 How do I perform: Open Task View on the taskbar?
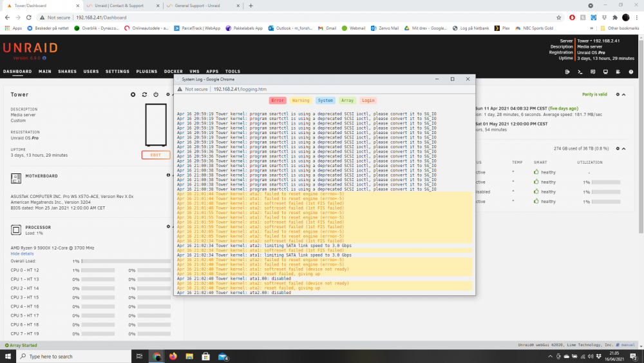click(x=139, y=357)
